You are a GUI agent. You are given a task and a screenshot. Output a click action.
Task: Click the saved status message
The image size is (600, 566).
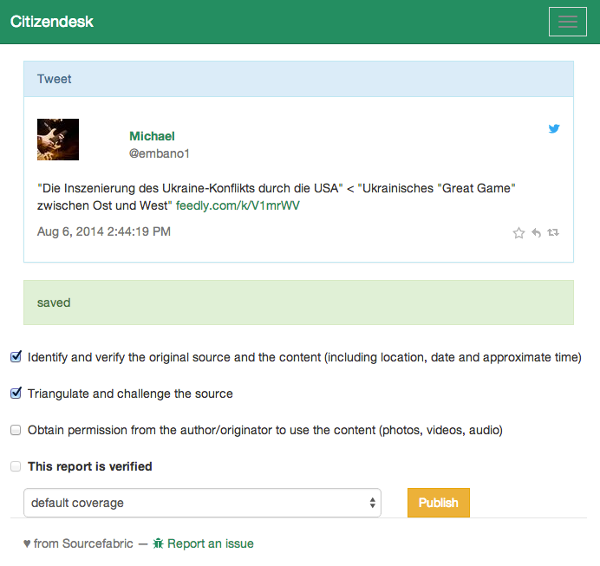pos(298,302)
